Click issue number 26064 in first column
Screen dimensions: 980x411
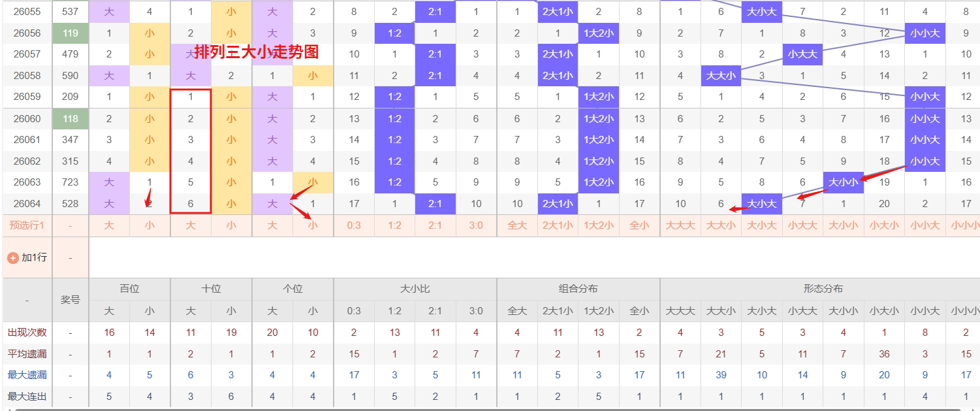point(27,204)
